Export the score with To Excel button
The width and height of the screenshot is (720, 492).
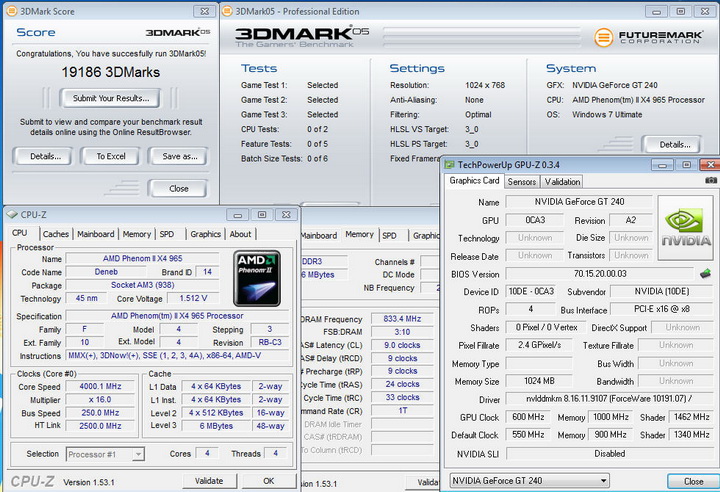[110, 156]
